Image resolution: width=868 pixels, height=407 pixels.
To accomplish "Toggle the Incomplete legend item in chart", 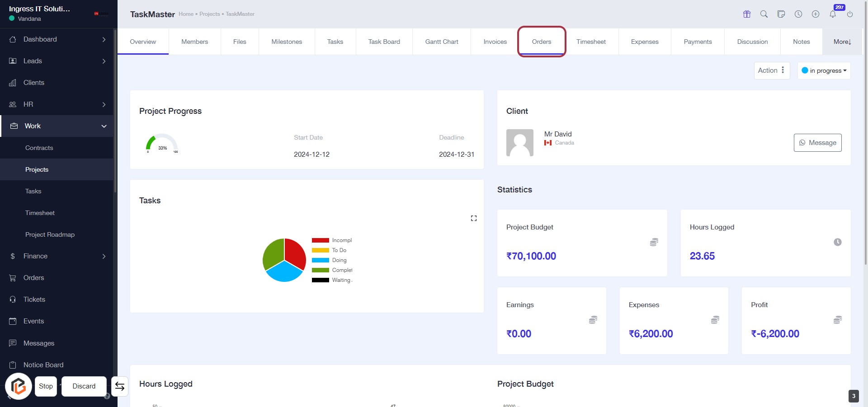I will [332, 240].
